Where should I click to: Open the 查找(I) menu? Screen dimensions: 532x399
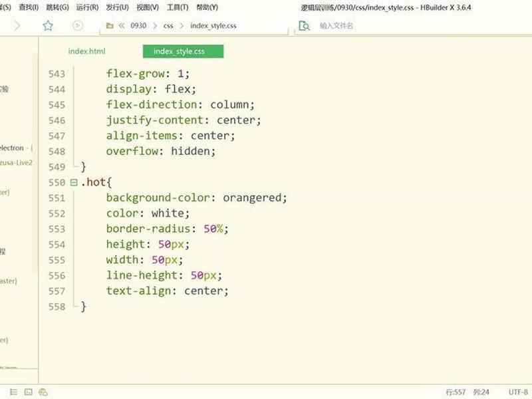pos(29,7)
